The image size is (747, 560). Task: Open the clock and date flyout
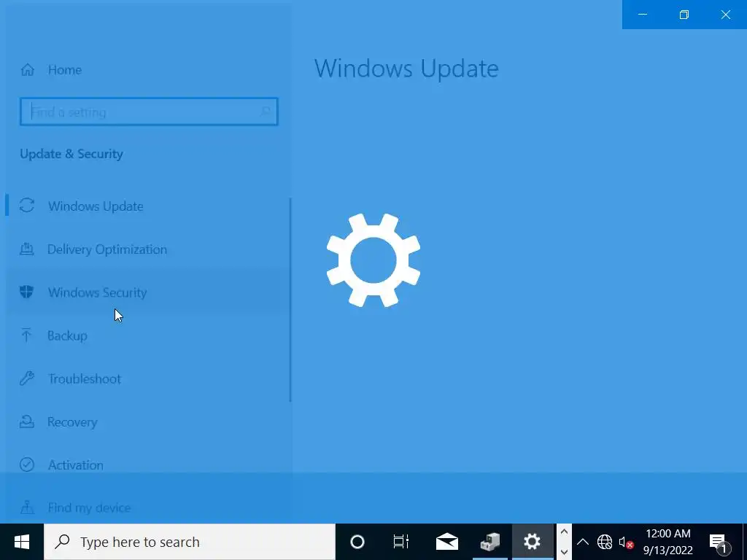coord(668,542)
